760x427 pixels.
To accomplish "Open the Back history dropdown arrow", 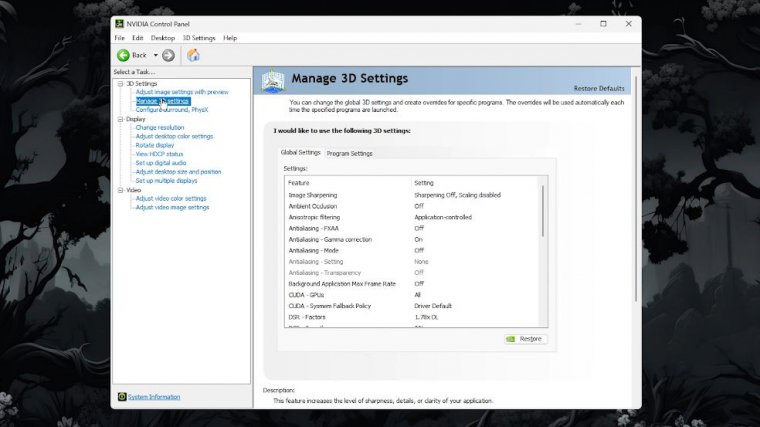I will [153, 55].
